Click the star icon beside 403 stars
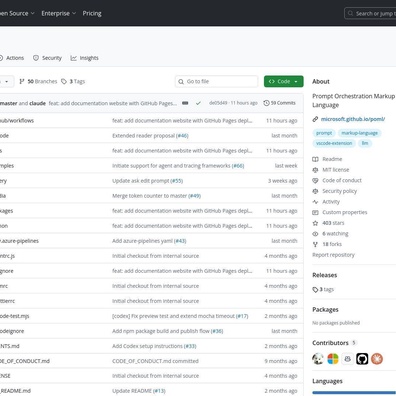 315,223
